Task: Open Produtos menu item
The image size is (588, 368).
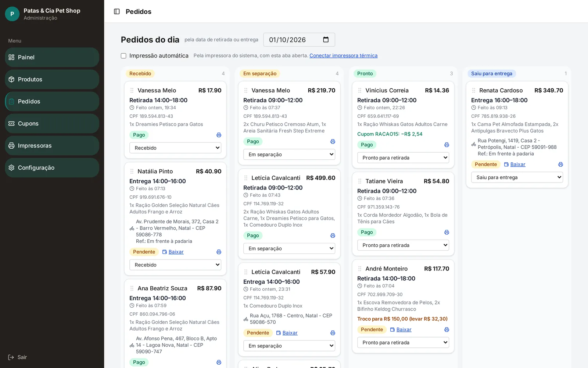Action: [52, 79]
